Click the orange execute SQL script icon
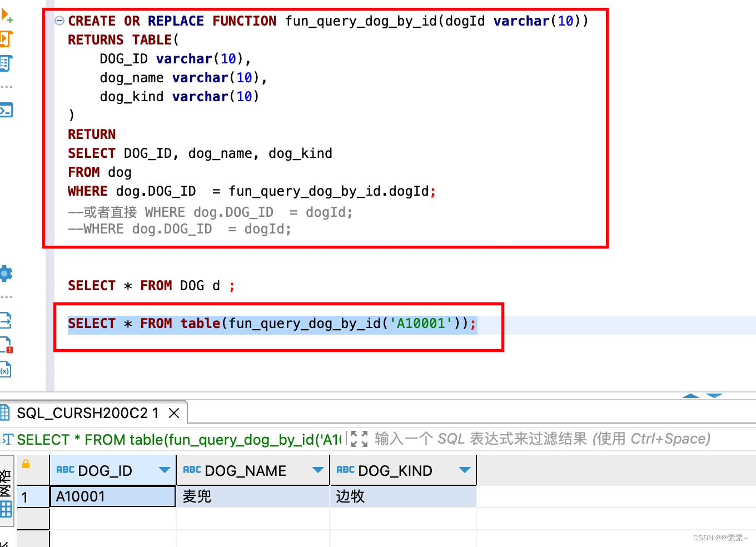 coord(6,39)
